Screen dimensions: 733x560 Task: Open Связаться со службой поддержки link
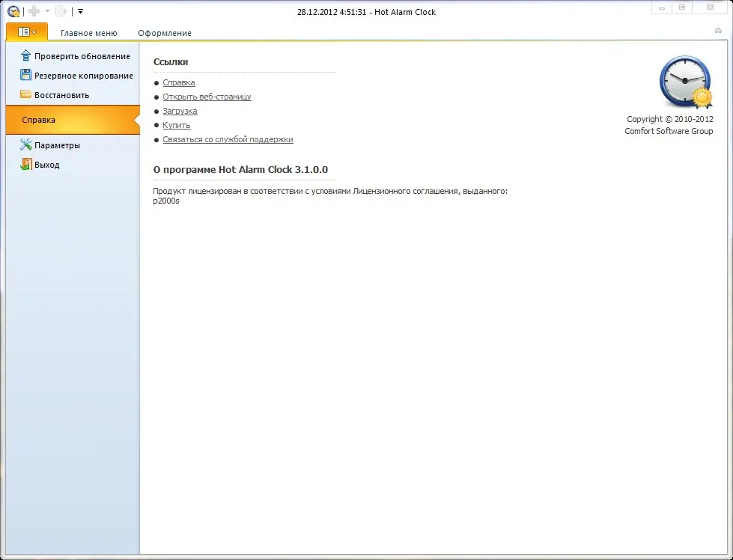pos(228,139)
